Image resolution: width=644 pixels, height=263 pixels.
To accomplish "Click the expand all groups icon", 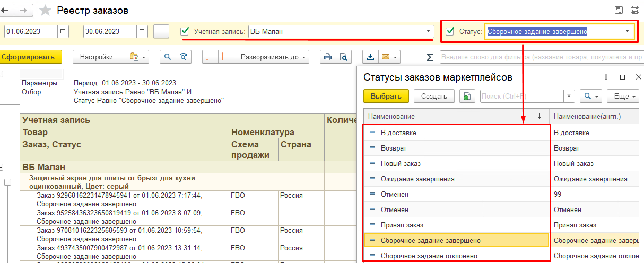I will (225, 57).
